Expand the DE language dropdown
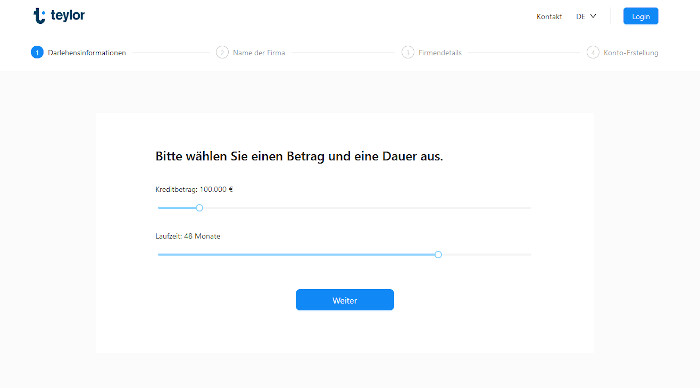The height and width of the screenshot is (388, 700). 586,17
